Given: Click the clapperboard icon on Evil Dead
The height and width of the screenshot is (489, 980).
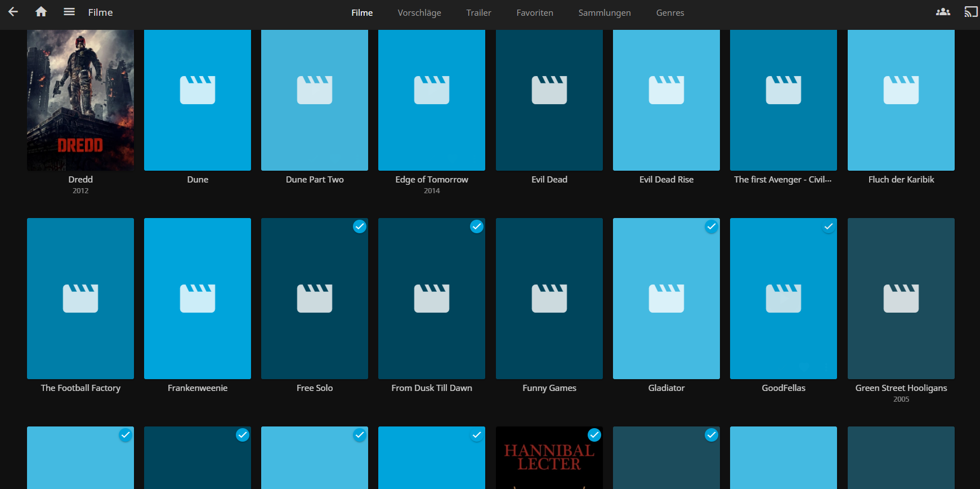Looking at the screenshot, I should point(549,90).
